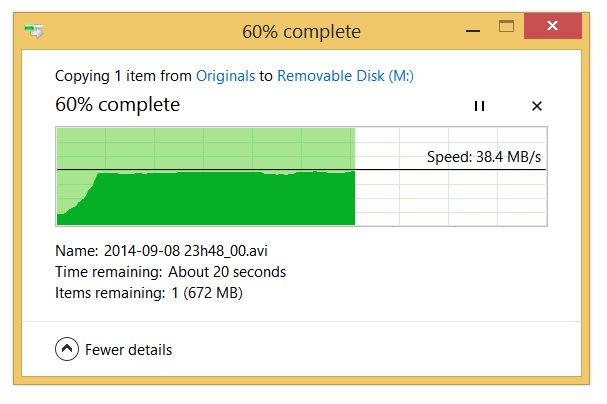Click the Fewer details text label
The image size is (607, 404).
click(x=129, y=350)
